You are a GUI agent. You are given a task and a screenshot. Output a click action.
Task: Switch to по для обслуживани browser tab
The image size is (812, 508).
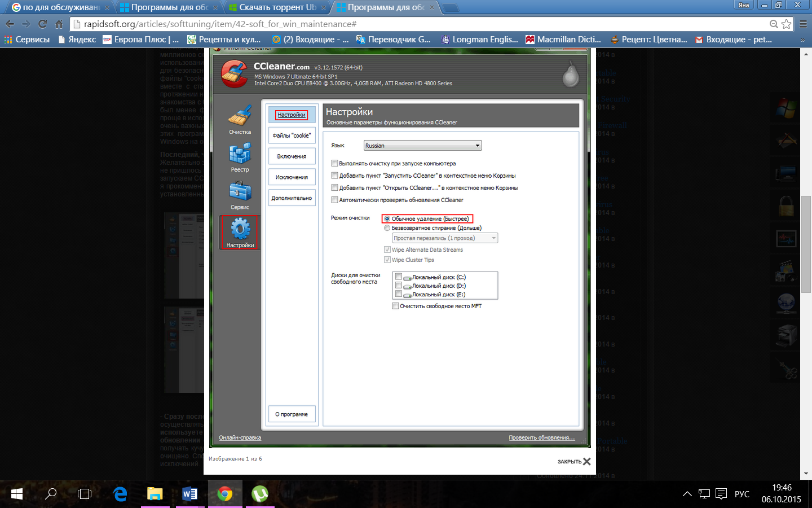click(61, 7)
